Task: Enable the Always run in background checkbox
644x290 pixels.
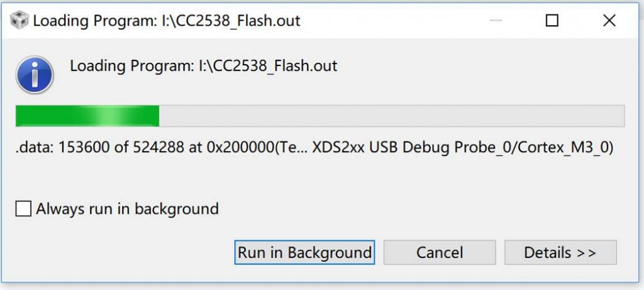Action: click(x=23, y=209)
